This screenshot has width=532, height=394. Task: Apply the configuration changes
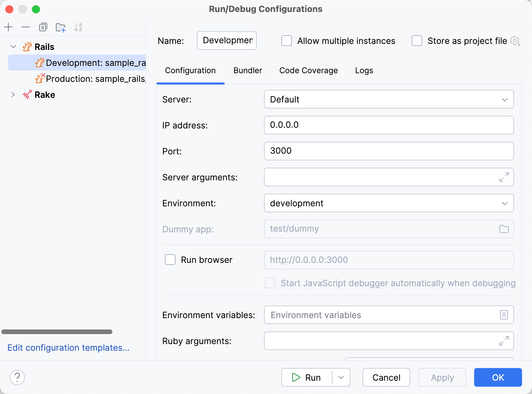442,377
